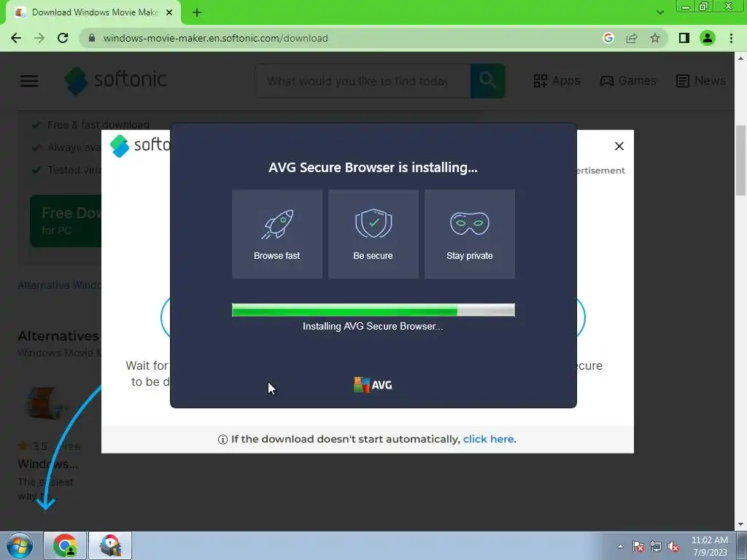Open the muted volume tray icon
747x560 pixels.
click(673, 546)
